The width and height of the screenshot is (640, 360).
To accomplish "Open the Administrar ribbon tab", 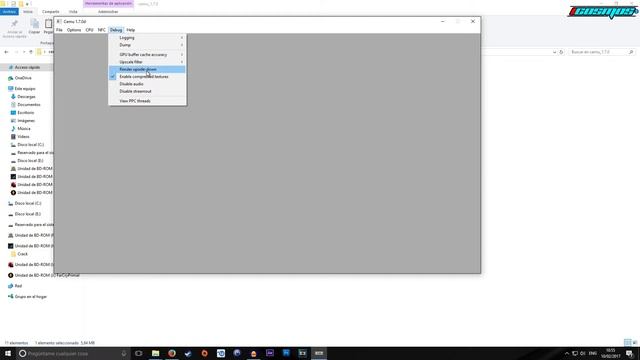I will point(108,12).
